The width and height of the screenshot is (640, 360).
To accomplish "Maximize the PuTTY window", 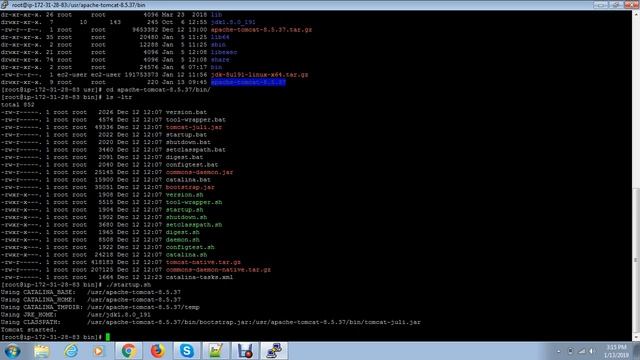I will click(616, 4).
